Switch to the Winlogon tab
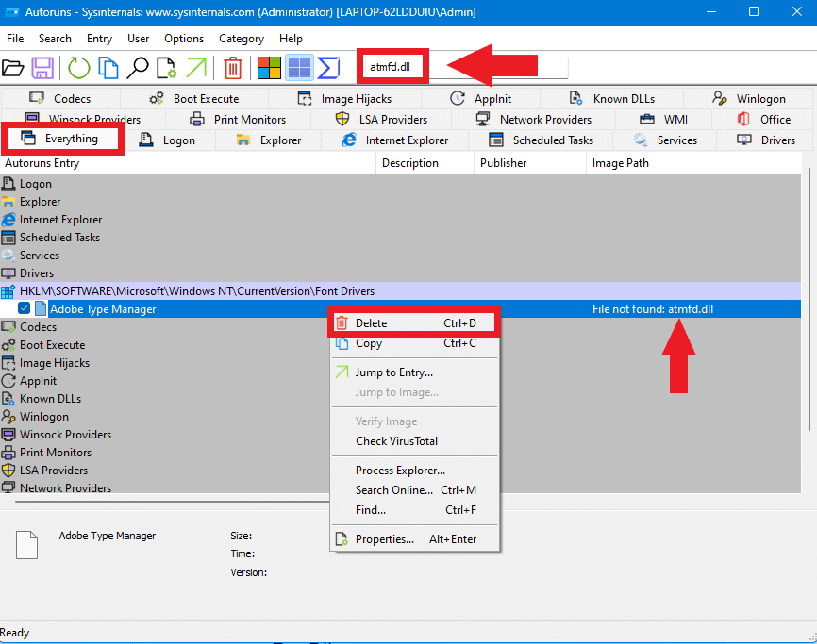Image resolution: width=817 pixels, height=644 pixels. pos(749,98)
